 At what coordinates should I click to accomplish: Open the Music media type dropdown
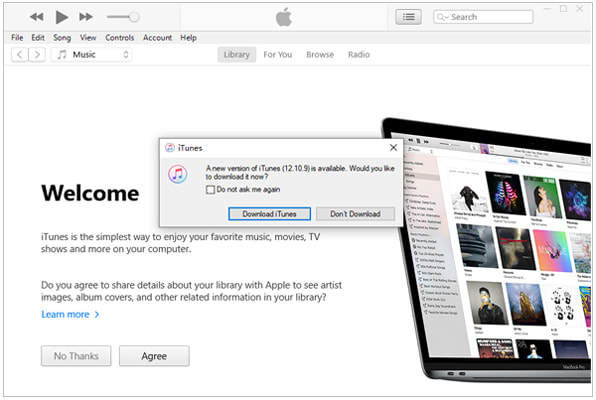pyautogui.click(x=91, y=55)
